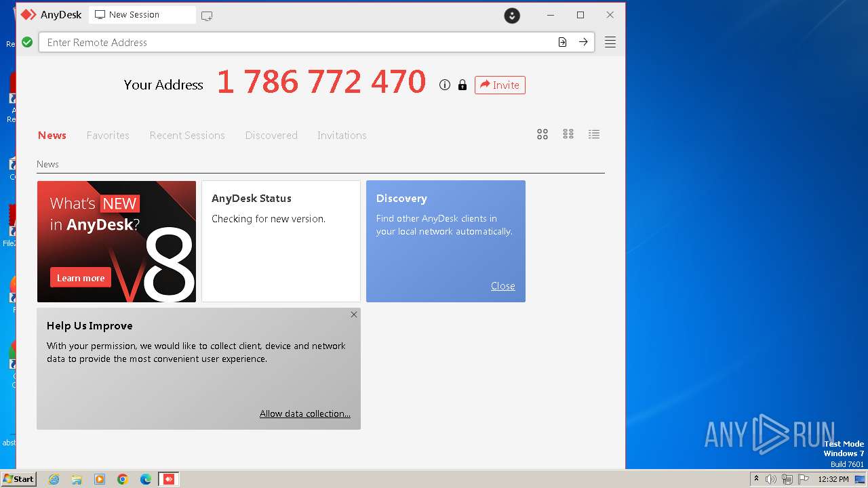Click the Invite button
This screenshot has height=488, width=868.
coord(500,85)
